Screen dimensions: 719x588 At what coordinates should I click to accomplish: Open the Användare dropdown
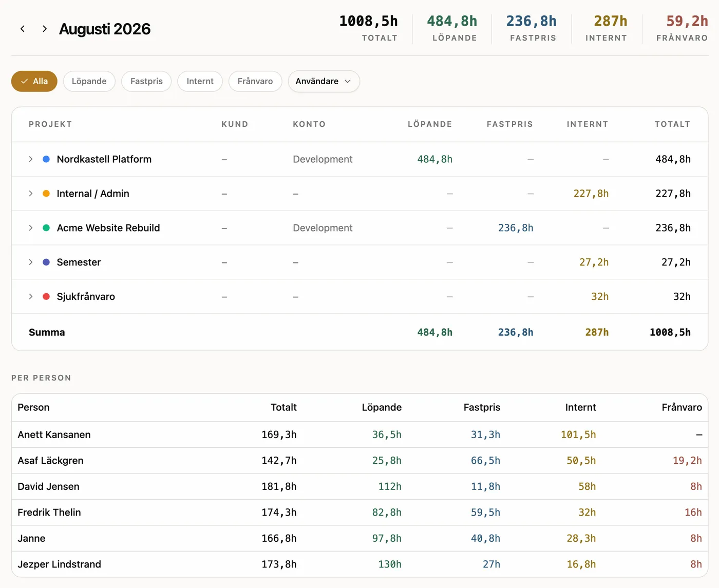324,81
